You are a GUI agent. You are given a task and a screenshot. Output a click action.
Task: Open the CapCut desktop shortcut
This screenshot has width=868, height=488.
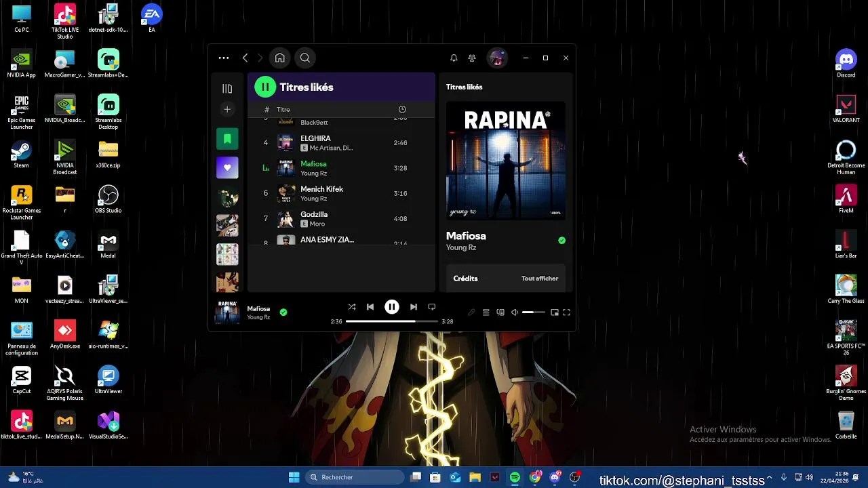pos(21,380)
